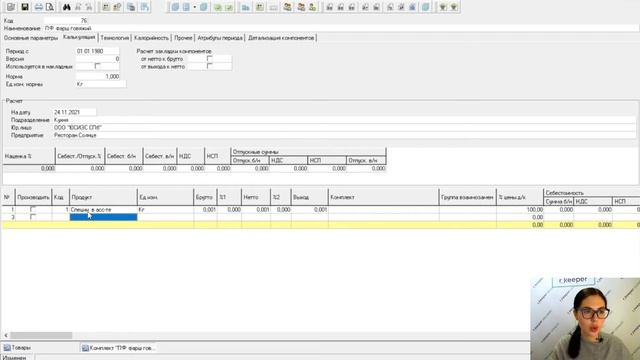
Task: Open the 'Технология' tab
Action: tap(115, 38)
